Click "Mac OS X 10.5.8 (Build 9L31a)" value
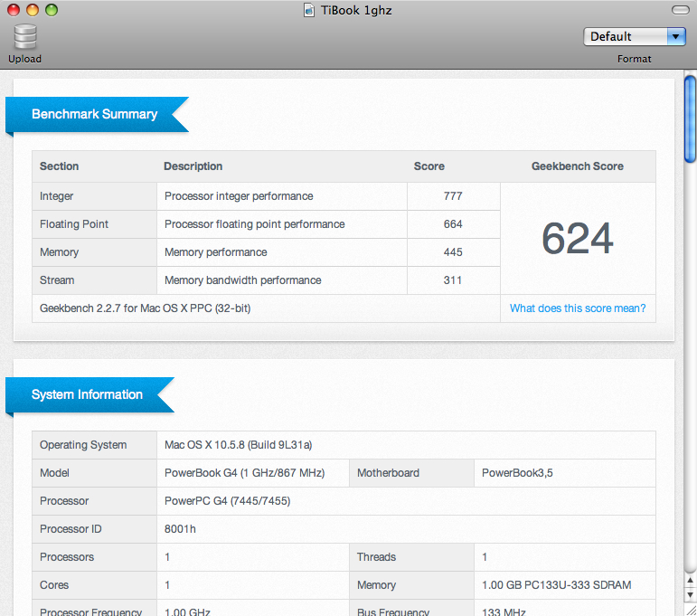The height and width of the screenshot is (616, 697). click(239, 445)
